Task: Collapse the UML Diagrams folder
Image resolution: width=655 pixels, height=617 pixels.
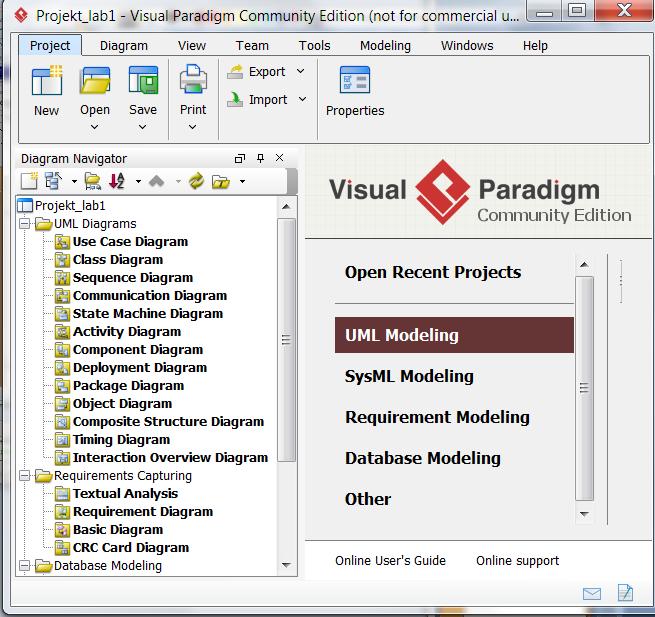Action: [x=25, y=224]
